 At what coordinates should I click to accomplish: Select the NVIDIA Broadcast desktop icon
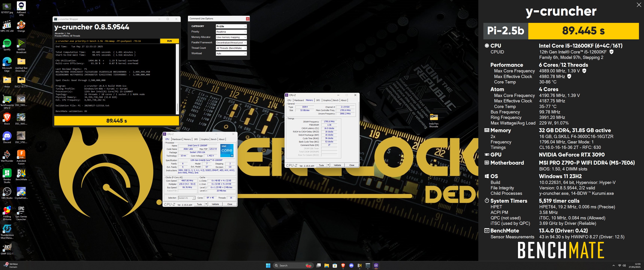[21, 46]
